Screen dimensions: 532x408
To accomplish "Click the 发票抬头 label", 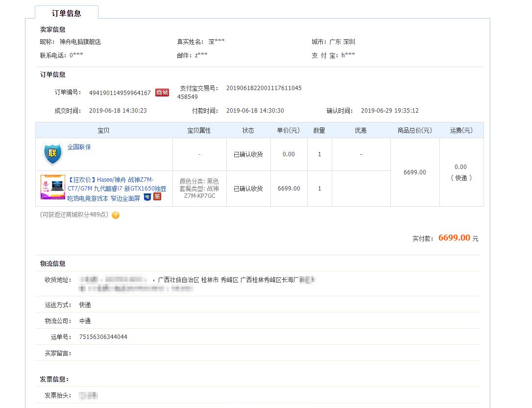I will (x=58, y=395).
